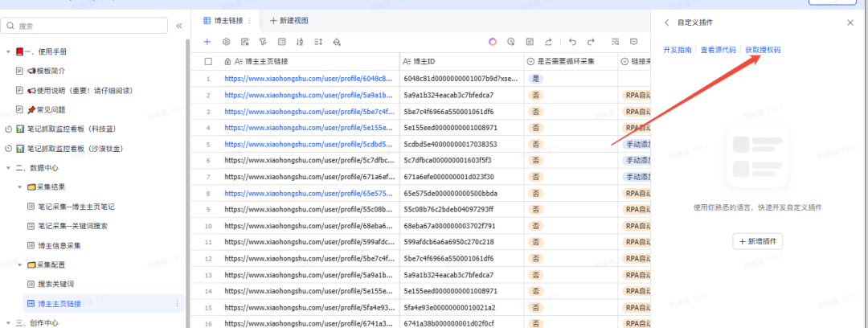The image size is (868, 328).
Task: Open the 查看源代码 link
Action: click(x=719, y=50)
